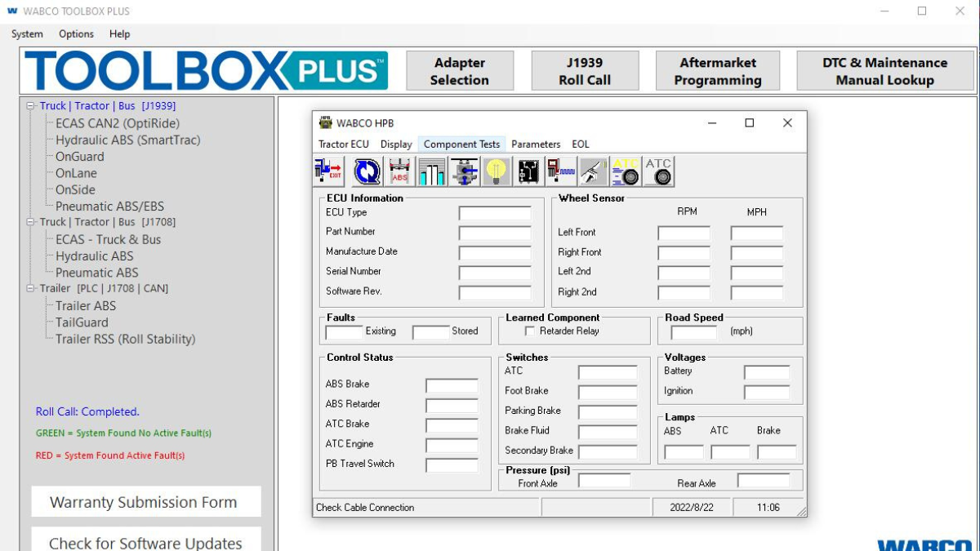The image size is (980, 551).
Task: Select Pneumatic ABS under J1708
Action: pos(97,273)
